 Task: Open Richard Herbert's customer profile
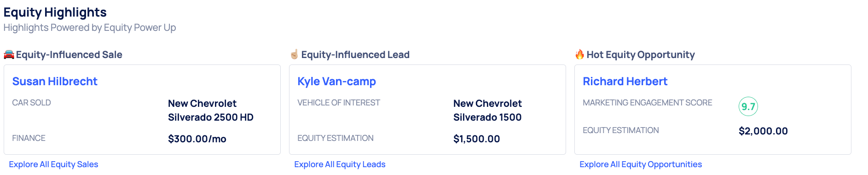click(625, 82)
